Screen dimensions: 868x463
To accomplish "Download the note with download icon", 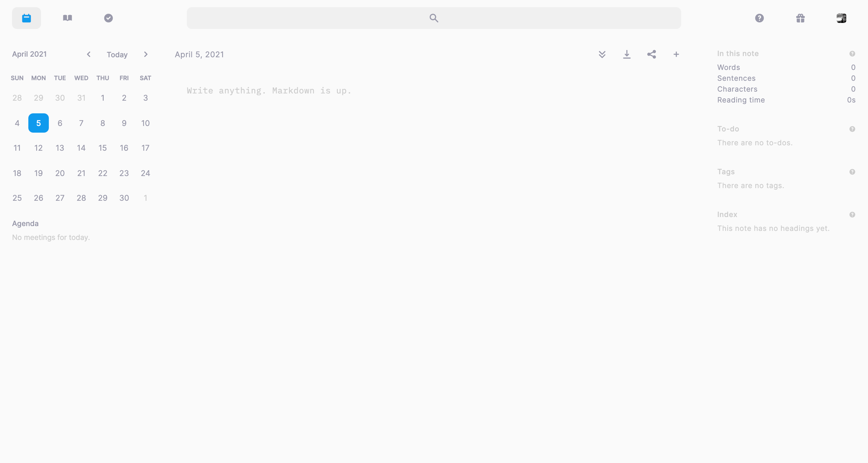I will (x=626, y=54).
